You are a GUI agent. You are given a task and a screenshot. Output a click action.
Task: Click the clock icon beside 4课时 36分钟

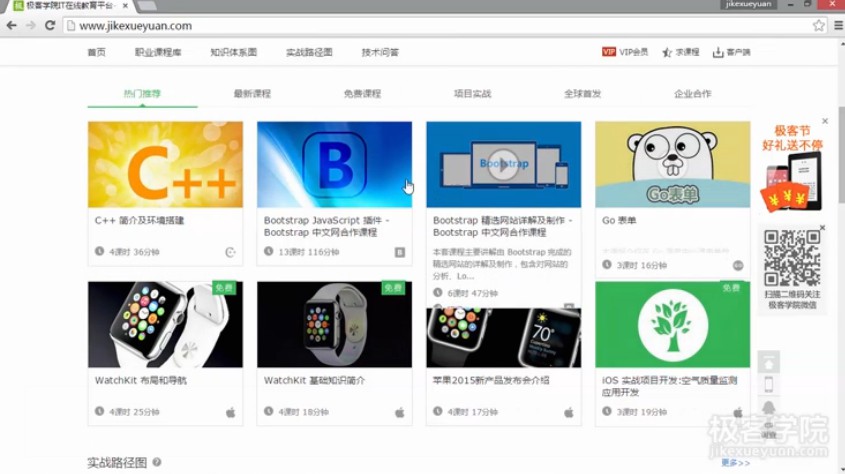click(99, 251)
